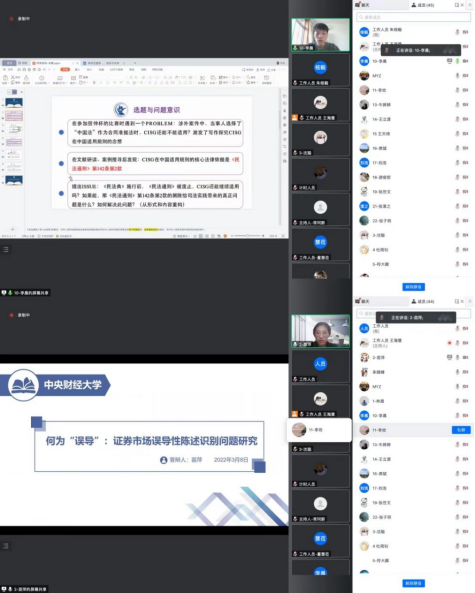Screen dimensions: 475x593
Task: Click the blue button on the highlighted 11-李 row
Action: point(461,430)
